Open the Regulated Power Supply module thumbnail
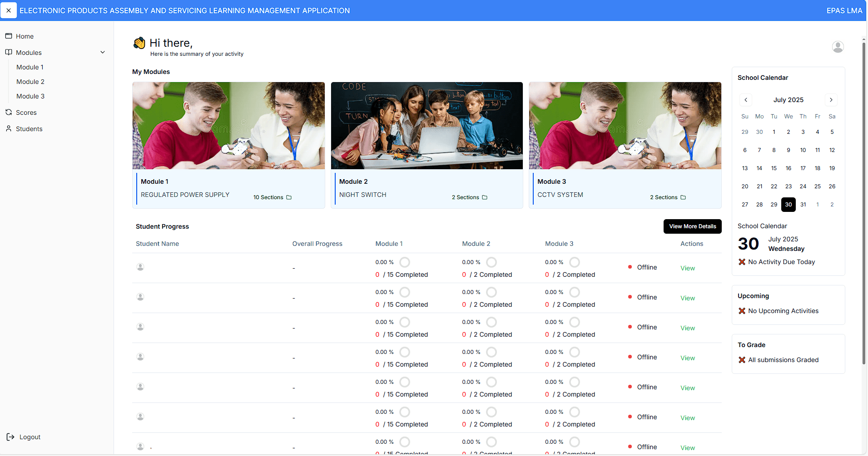Viewport: 868px width, 456px height. pyautogui.click(x=228, y=126)
